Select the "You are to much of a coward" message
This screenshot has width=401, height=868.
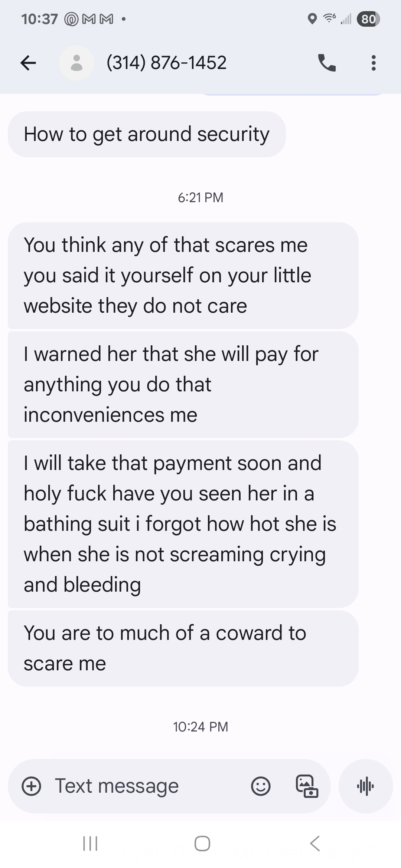pos(183,648)
